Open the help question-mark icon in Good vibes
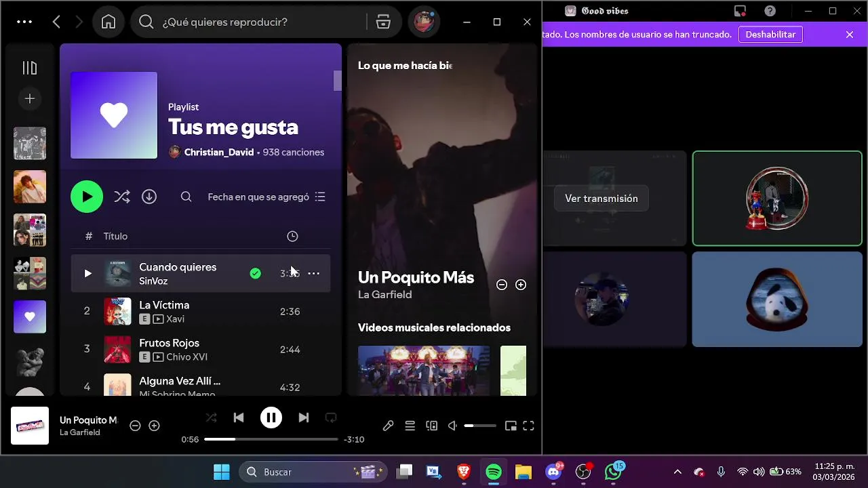The width and height of the screenshot is (868, 488). coord(770,11)
